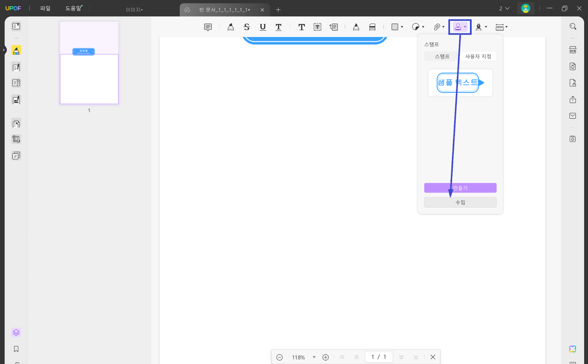Select the squiggly underline tool
The width and height of the screenshot is (588, 364).
pyautogui.click(x=279, y=27)
